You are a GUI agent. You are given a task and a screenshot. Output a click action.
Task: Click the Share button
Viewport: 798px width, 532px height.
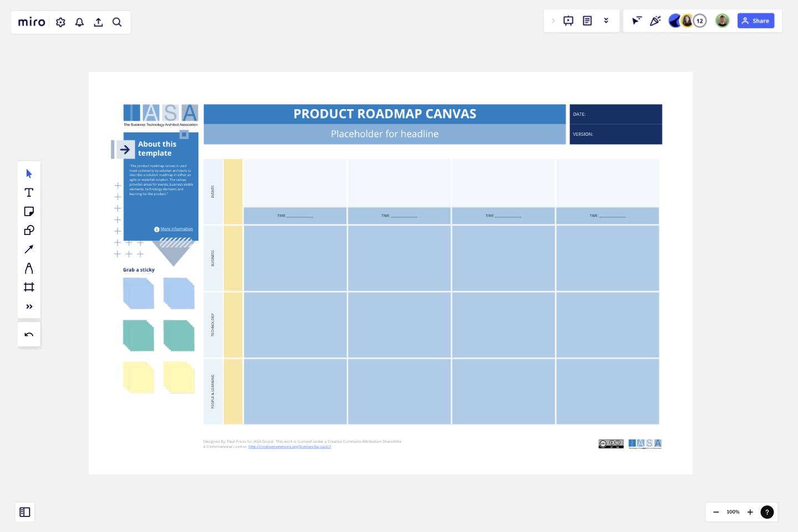click(x=756, y=21)
